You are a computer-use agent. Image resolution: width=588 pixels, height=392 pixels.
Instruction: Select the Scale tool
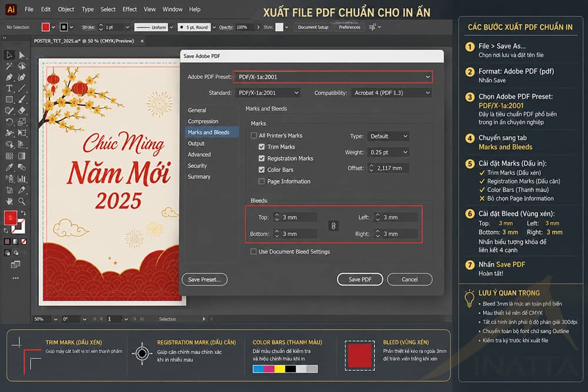(22, 122)
